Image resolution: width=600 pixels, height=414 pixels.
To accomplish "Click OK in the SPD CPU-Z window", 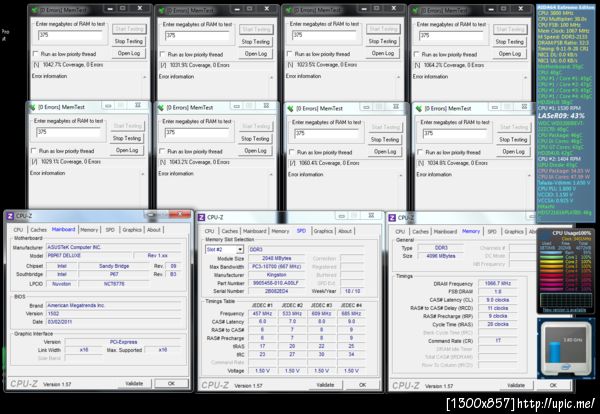I will coord(363,385).
